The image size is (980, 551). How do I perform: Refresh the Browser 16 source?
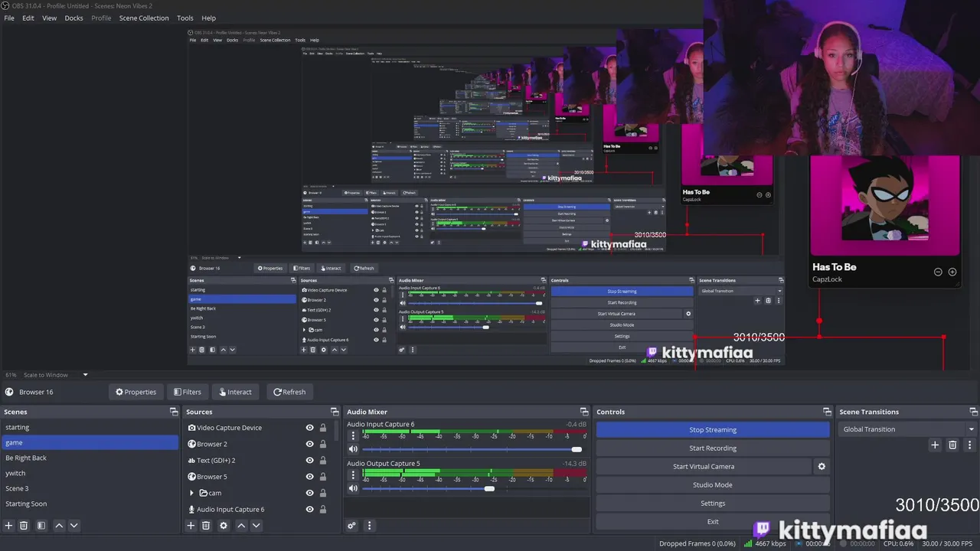pos(289,392)
